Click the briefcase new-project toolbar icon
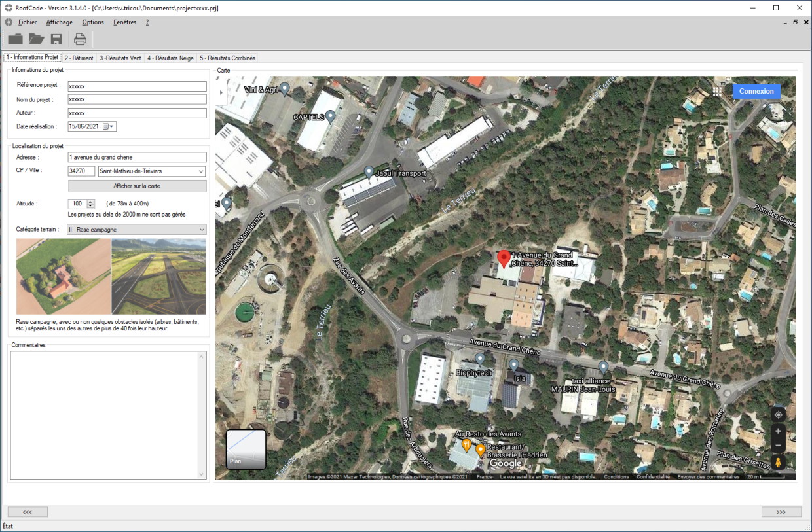The width and height of the screenshot is (812, 532). (15, 39)
